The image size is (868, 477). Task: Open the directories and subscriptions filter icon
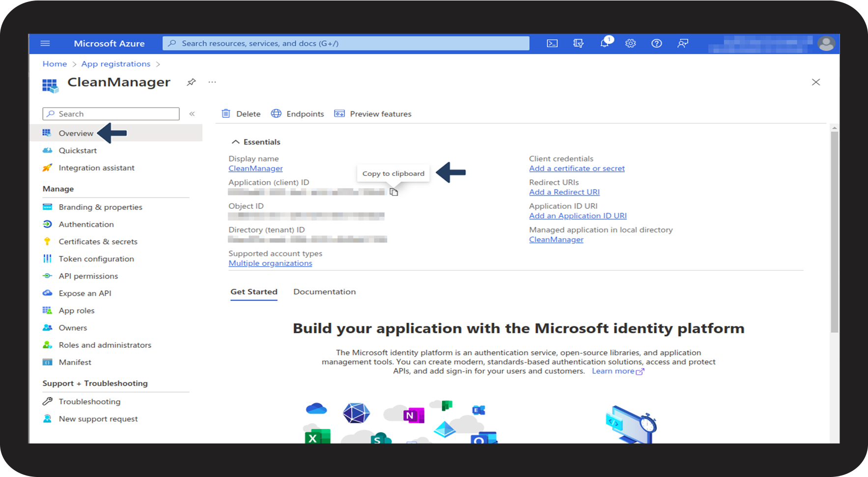(578, 44)
